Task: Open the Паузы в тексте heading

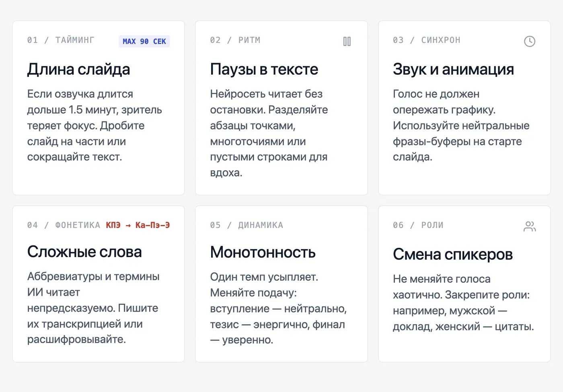Action: [264, 69]
